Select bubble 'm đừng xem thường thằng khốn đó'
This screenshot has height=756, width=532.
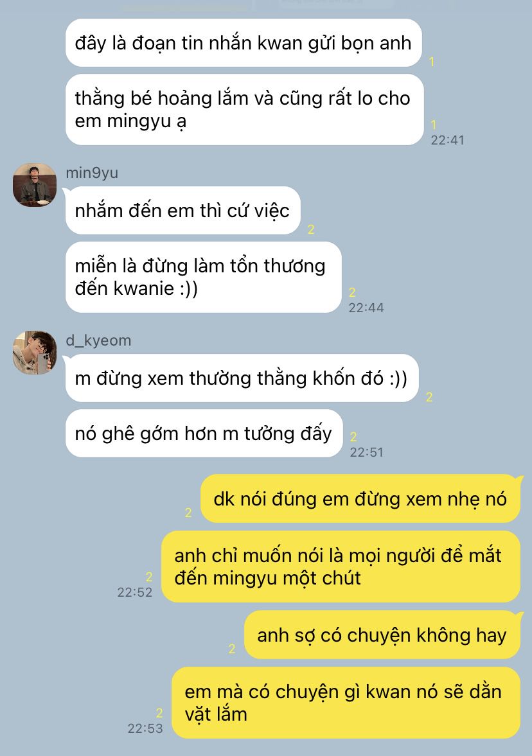[x=242, y=378]
